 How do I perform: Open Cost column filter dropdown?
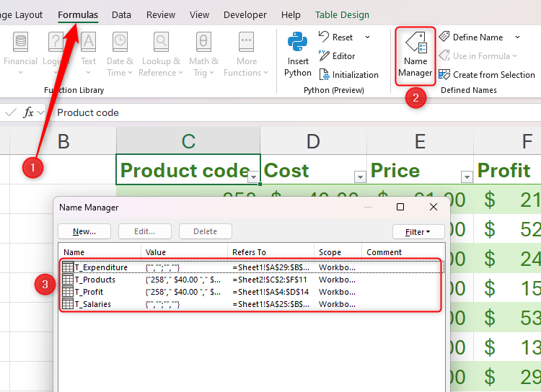(x=360, y=177)
